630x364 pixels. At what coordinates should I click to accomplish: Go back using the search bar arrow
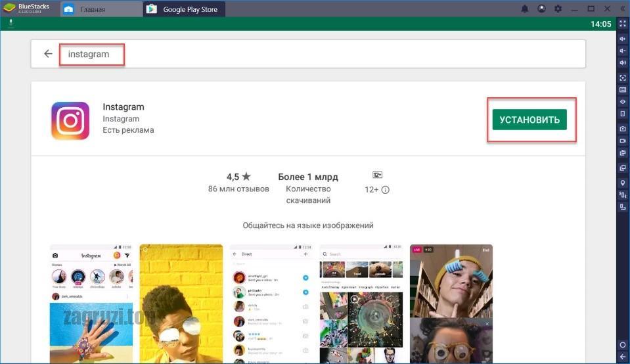coord(48,53)
